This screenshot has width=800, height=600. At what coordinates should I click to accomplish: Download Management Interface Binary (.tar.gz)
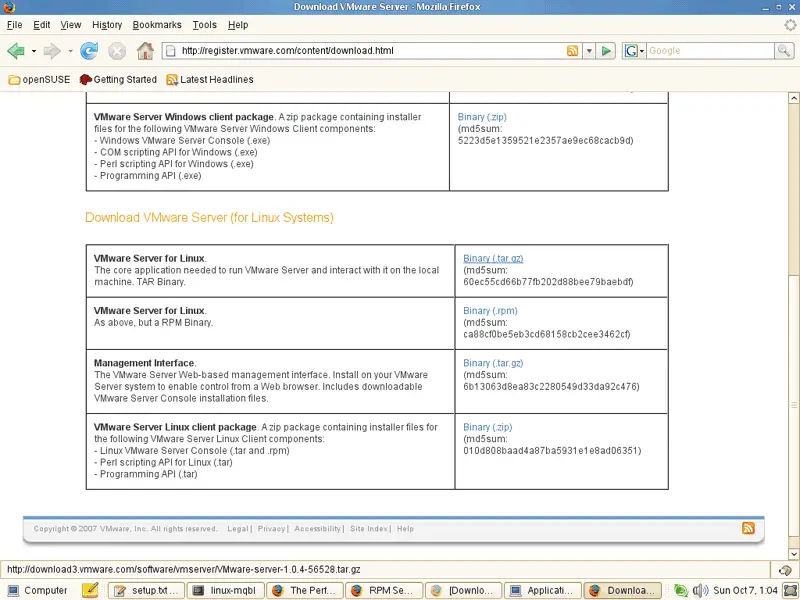point(493,363)
